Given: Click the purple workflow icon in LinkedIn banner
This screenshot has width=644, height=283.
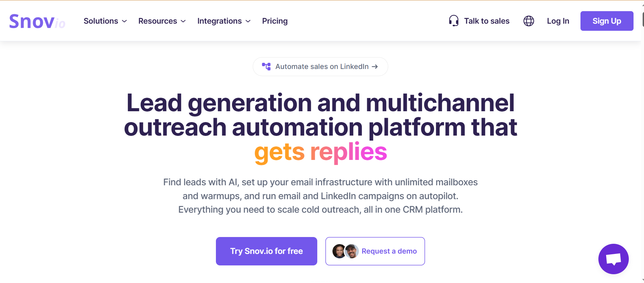Looking at the screenshot, I should (266, 67).
